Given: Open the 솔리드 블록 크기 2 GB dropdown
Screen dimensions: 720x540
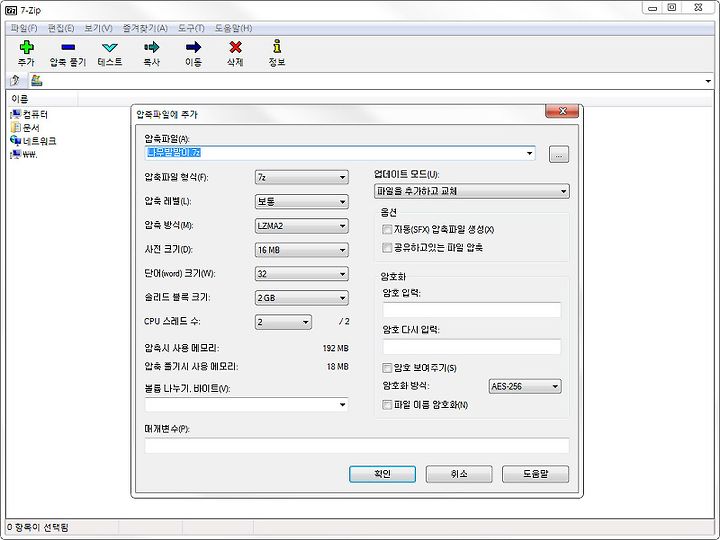Looking at the screenshot, I should [x=302, y=298].
